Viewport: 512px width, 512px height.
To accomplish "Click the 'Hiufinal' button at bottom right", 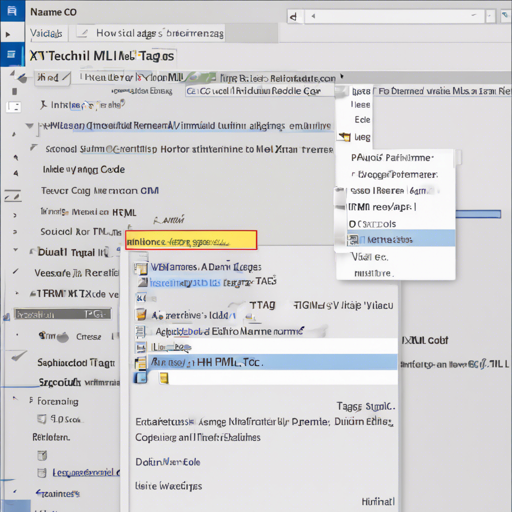I will point(378,501).
